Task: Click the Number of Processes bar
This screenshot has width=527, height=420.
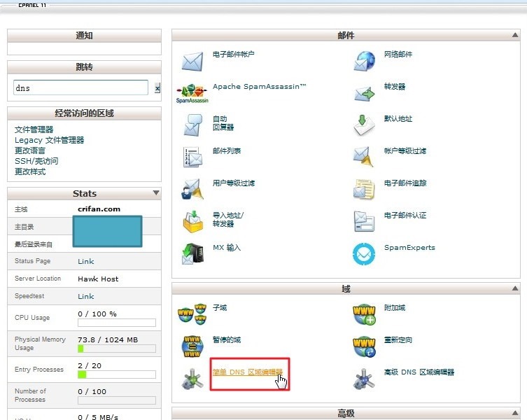Action: 117,400
